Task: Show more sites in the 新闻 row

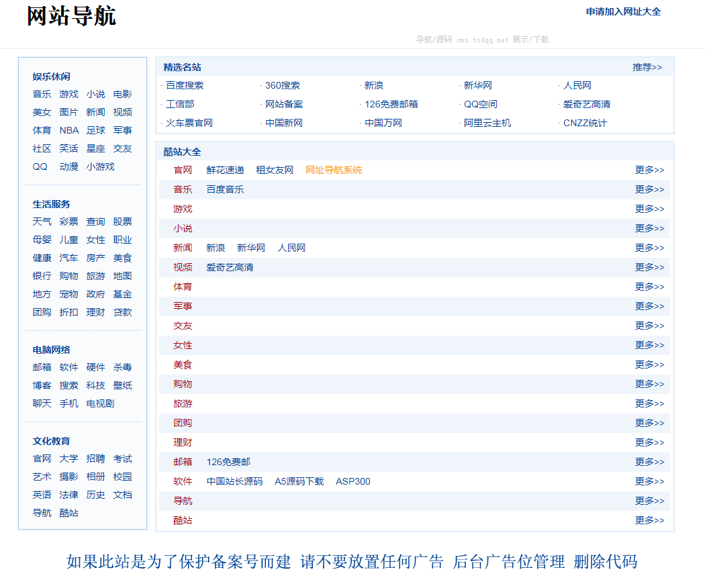Action: click(x=649, y=248)
